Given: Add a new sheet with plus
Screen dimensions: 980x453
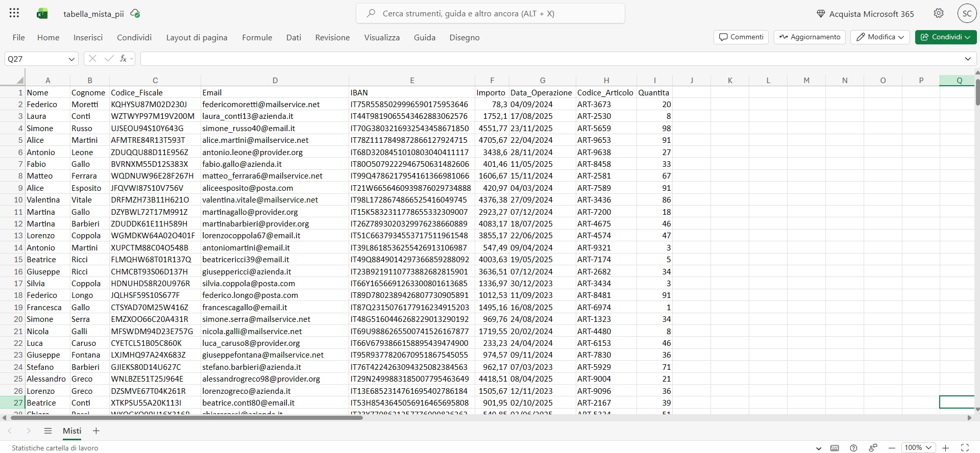Looking at the screenshot, I should point(96,431).
